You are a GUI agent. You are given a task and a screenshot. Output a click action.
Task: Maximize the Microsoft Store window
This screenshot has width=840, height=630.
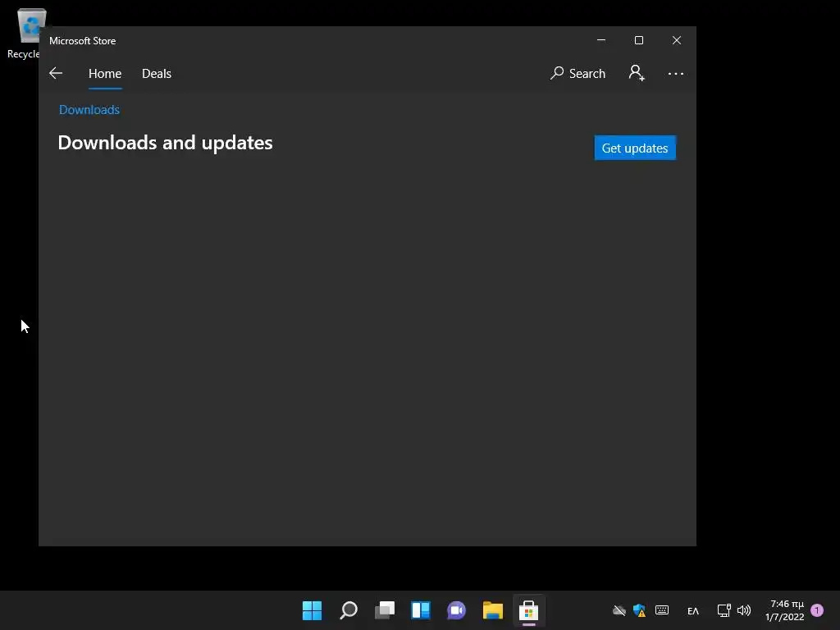(638, 40)
